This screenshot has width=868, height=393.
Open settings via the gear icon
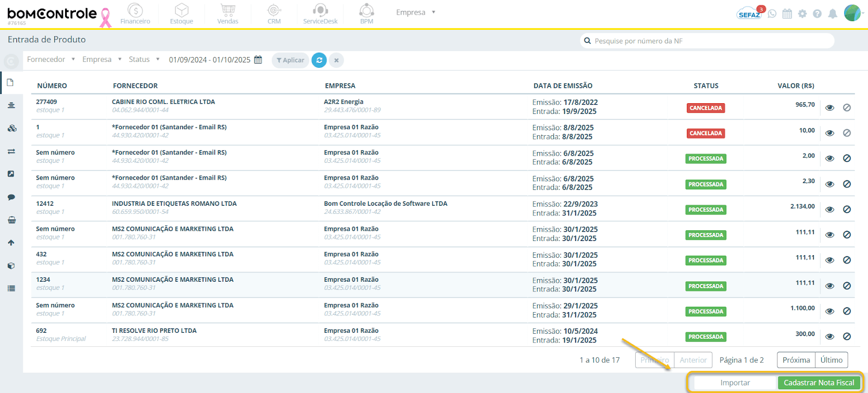[x=802, y=14]
